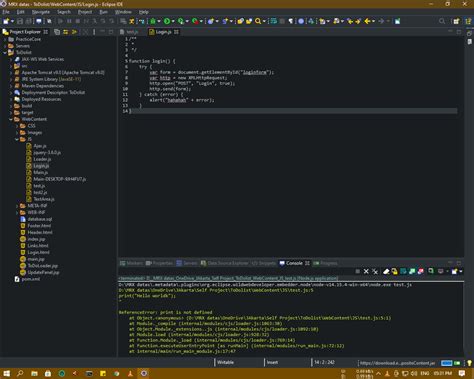Minimize the editor area pane
Image resolution: width=474 pixels, height=379 pixels.
pyautogui.click(x=450, y=32)
